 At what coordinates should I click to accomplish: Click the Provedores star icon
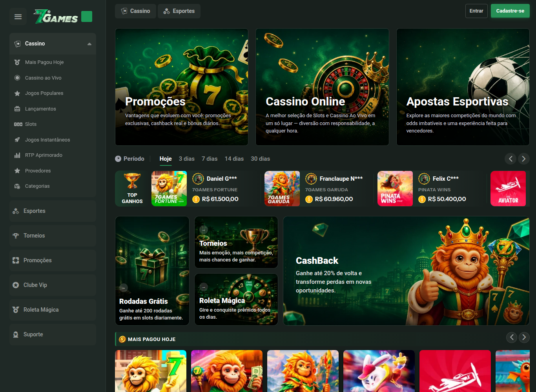[17, 171]
